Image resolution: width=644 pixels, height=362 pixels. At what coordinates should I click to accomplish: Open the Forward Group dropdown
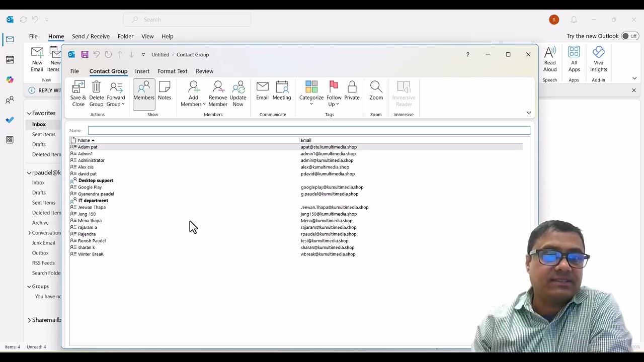click(x=116, y=94)
